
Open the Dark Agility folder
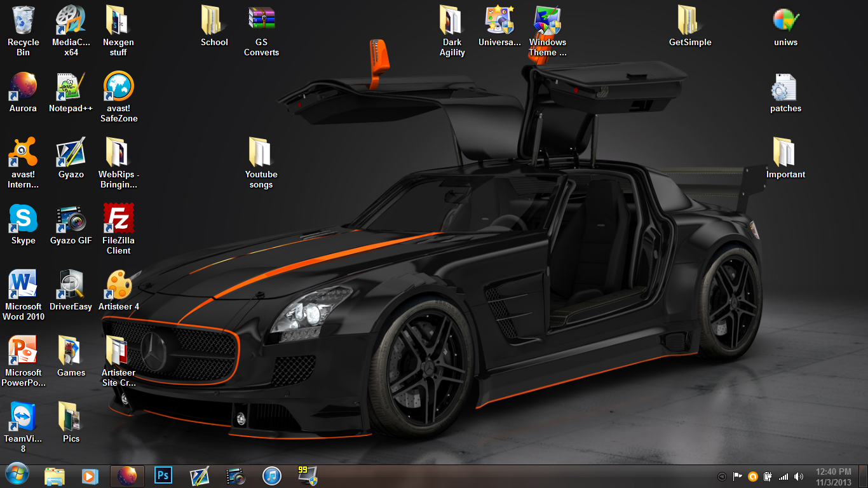pos(452,30)
